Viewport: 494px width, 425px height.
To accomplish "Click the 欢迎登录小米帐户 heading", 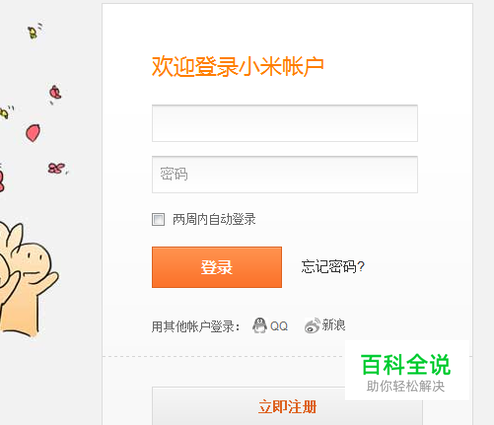I will pos(238,67).
